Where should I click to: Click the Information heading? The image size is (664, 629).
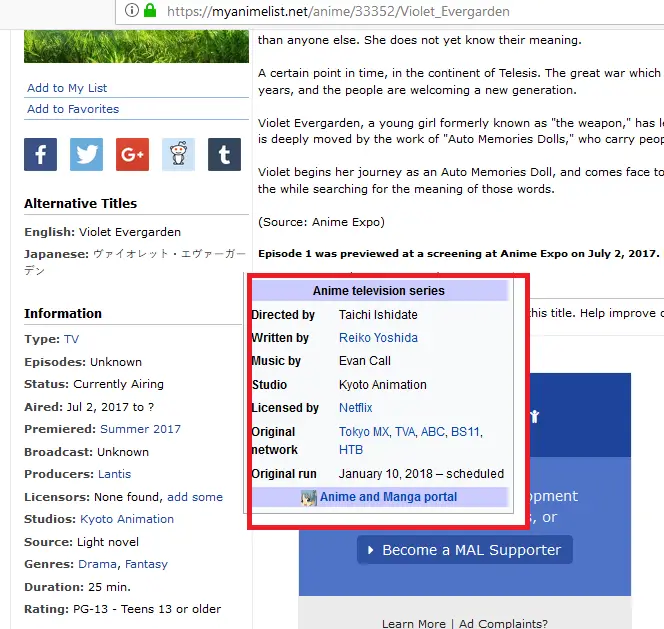point(63,314)
